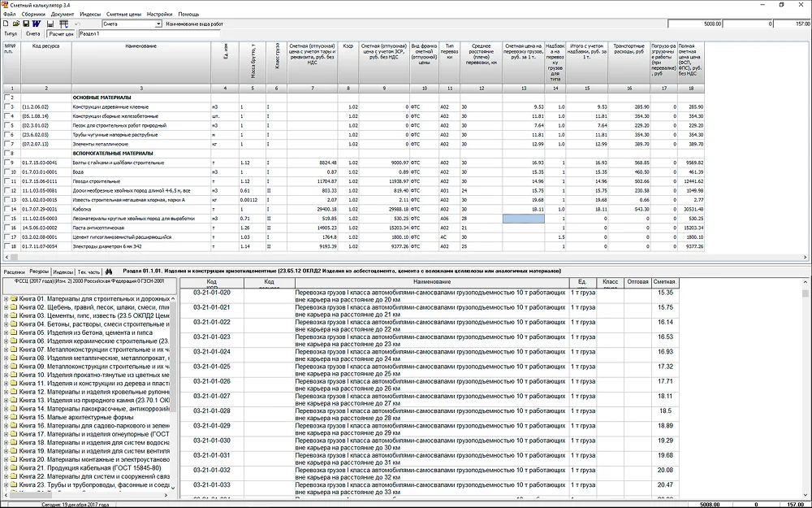Click the horizontal scrollbar under the upper table
Image resolution: width=812 pixels, height=508 pixels.
coord(405,257)
